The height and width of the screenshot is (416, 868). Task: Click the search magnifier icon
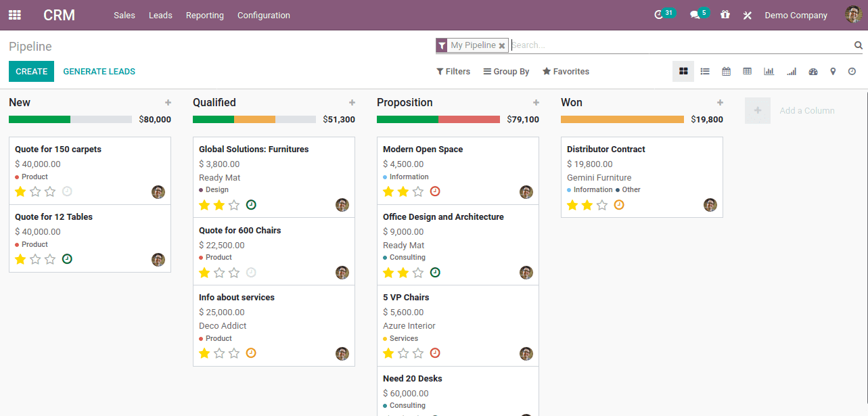(859, 45)
